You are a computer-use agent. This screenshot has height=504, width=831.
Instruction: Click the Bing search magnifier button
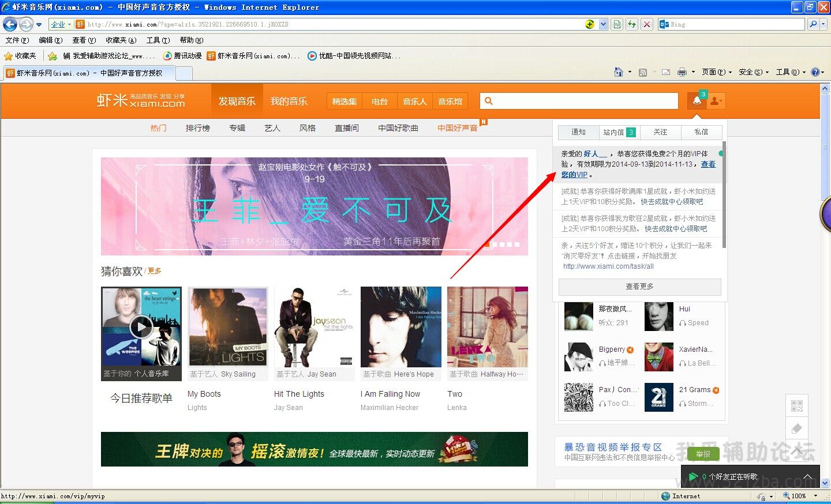tap(813, 24)
